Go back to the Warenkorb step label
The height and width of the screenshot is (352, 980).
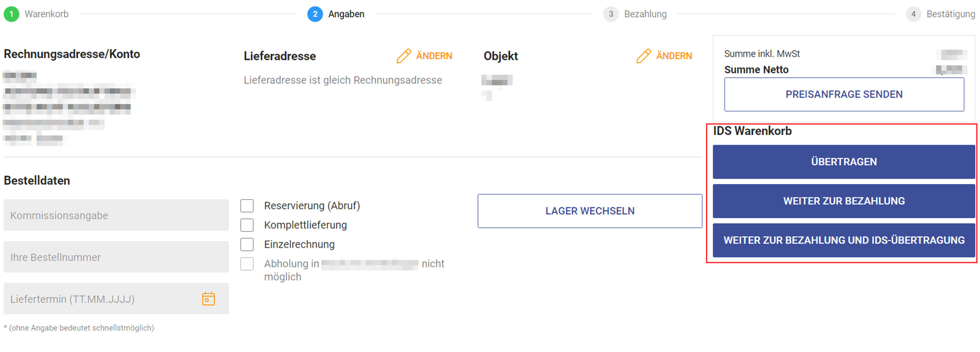coord(47,14)
